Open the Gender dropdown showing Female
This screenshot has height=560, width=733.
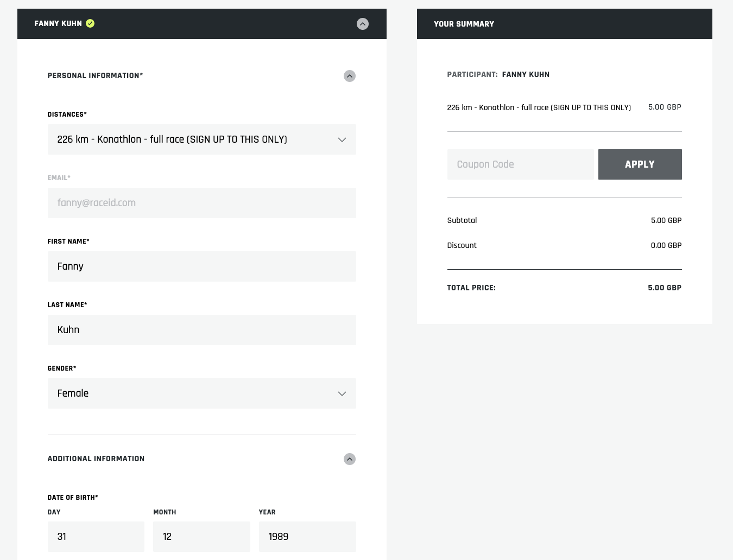(x=202, y=393)
